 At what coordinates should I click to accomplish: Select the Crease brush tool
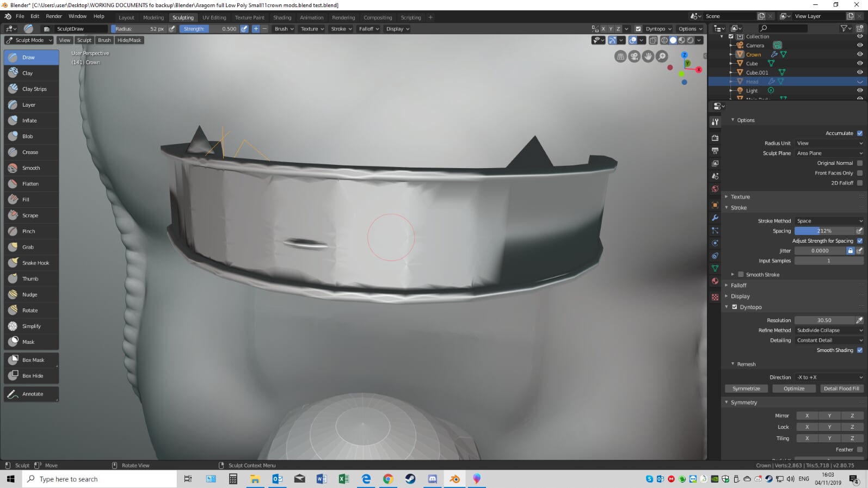(32, 152)
